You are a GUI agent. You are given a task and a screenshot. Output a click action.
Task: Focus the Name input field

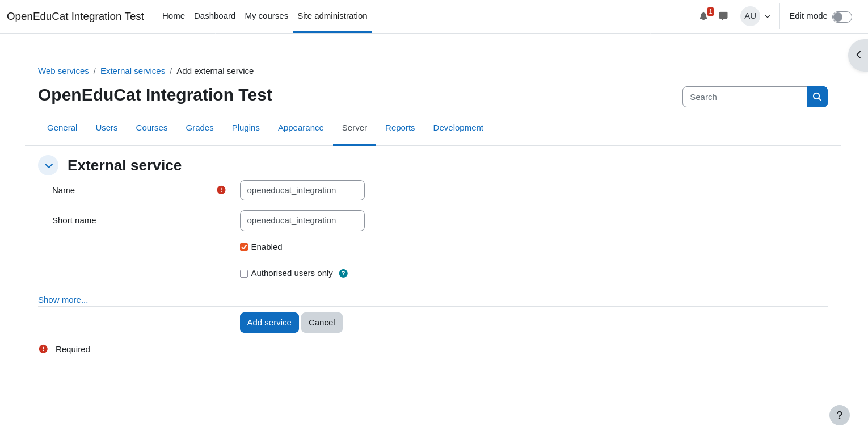tap(302, 190)
